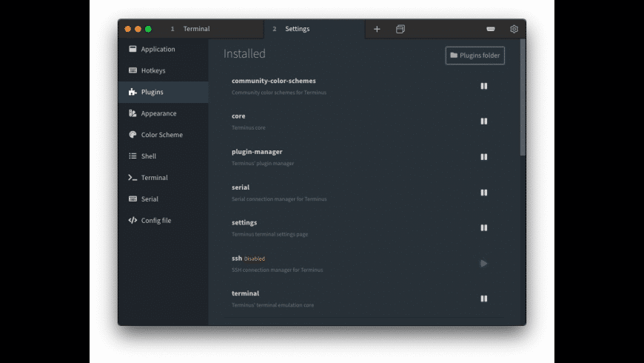Image resolution: width=644 pixels, height=363 pixels.
Task: Select the Serial sidebar section
Action: (x=163, y=199)
